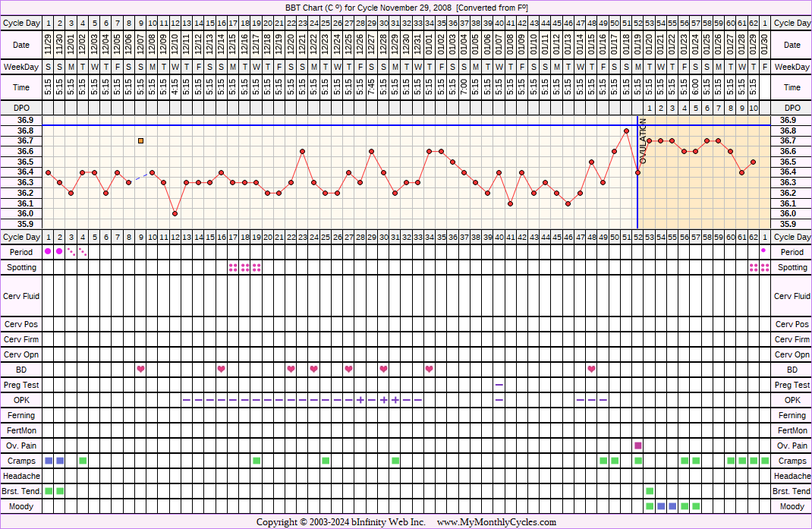Click the green Cramps square on cycle day 19

coord(257,461)
